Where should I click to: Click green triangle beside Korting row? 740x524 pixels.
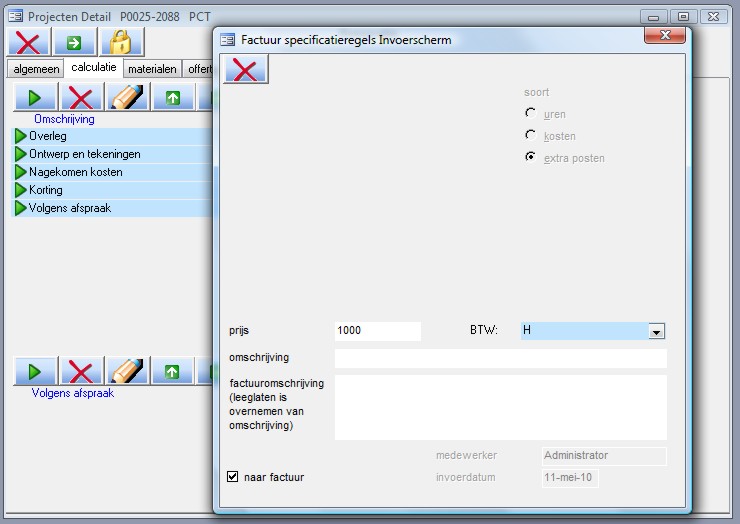(20, 190)
